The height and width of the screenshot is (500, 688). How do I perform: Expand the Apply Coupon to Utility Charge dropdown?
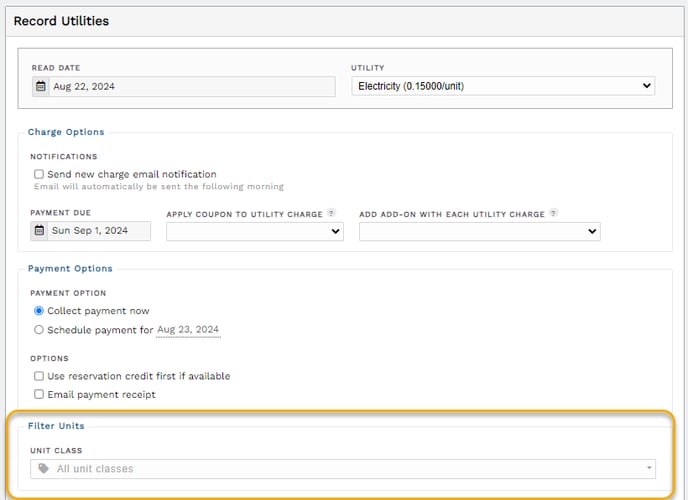click(254, 231)
